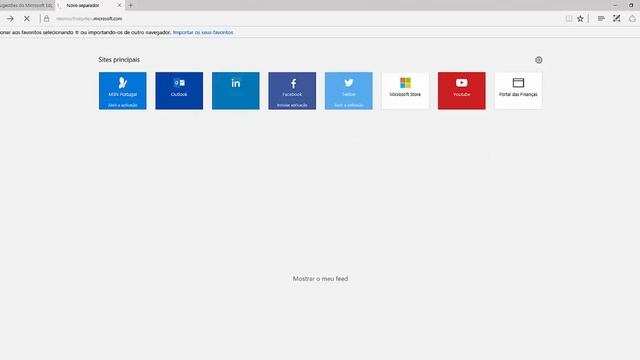Open the Microsoft Store top site tile
640x360 pixels.
405,91
